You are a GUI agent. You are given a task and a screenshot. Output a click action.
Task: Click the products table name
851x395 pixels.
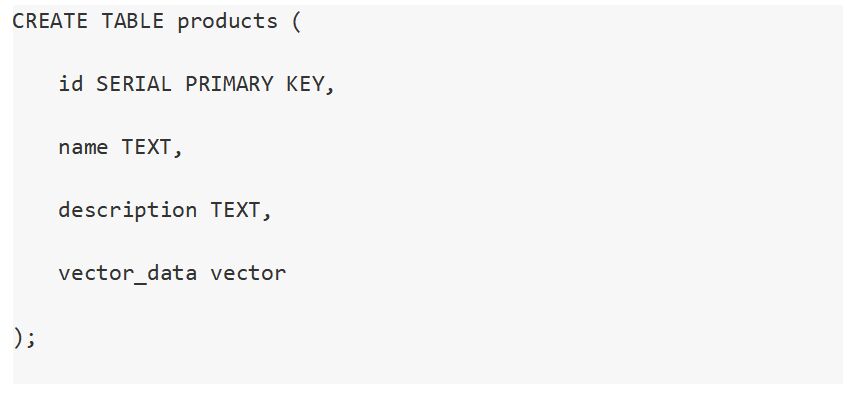click(x=228, y=22)
